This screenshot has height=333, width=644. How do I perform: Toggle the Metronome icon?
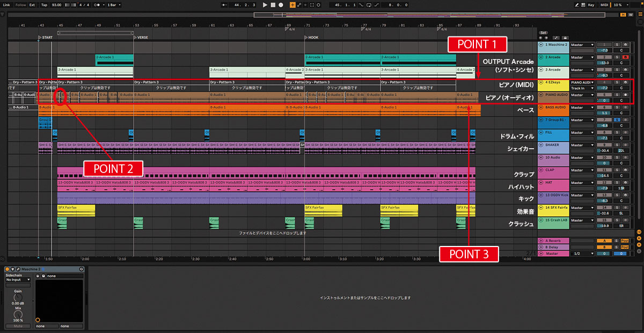pos(97,5)
